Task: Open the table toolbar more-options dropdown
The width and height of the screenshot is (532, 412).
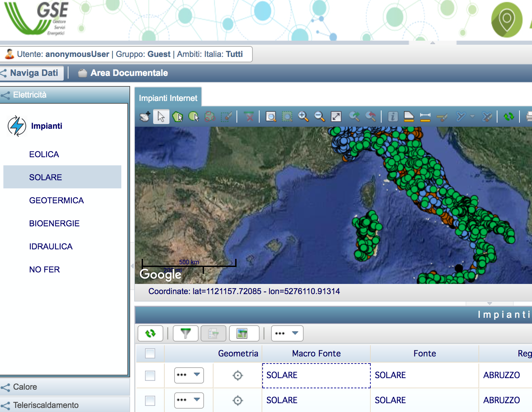Action: (287, 333)
